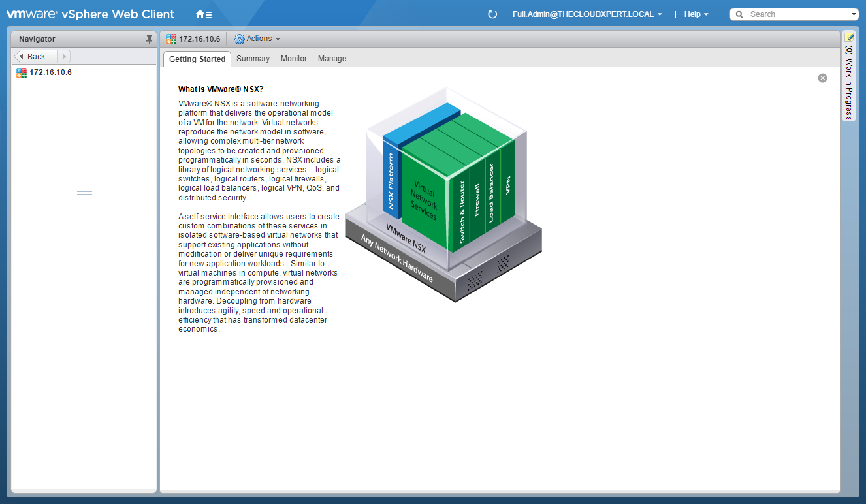Select the Getting Started tab
Screen dimensions: 866x504
pos(197,59)
